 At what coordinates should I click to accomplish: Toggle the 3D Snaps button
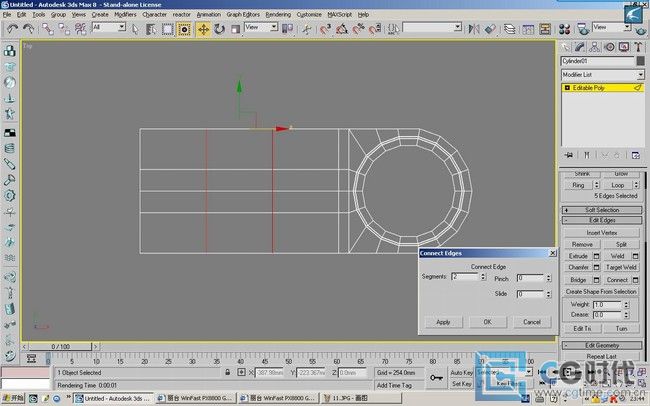[325, 29]
